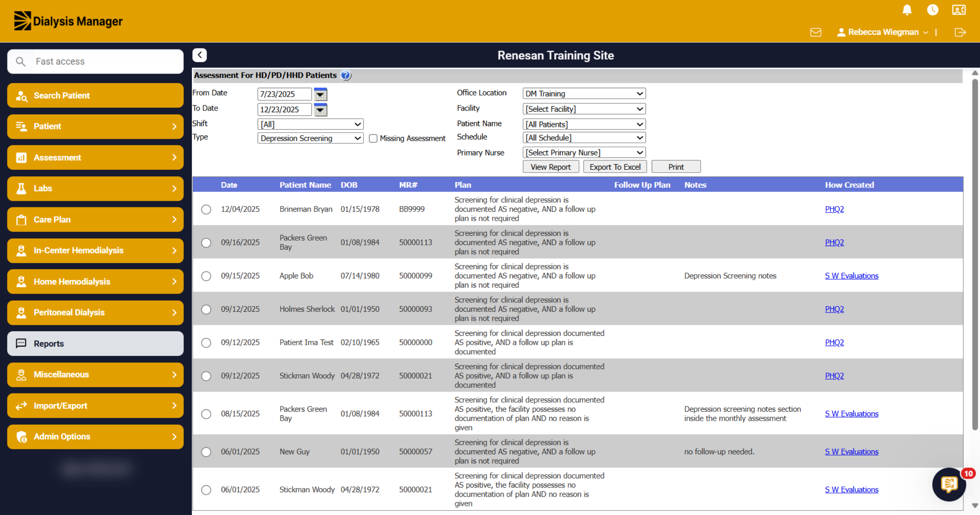This screenshot has height=515, width=980.
Task: Open the Shift dropdown
Action: tap(310, 124)
